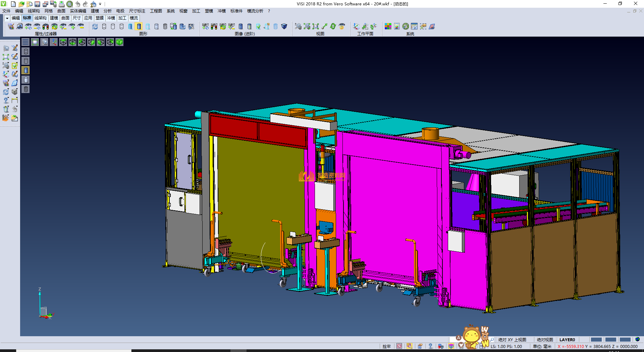644x352 pixels.
Task: Click the traffic light filter icon in 属性/过滤器
Action: click(x=46, y=27)
